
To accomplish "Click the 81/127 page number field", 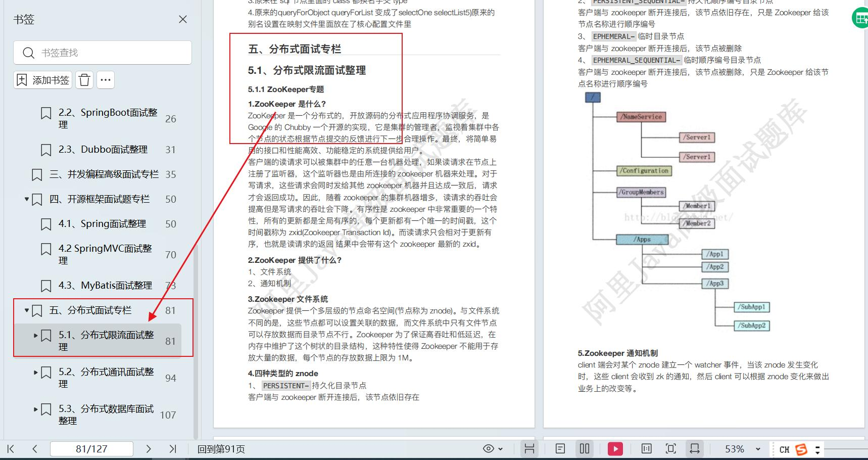I will click(91, 449).
